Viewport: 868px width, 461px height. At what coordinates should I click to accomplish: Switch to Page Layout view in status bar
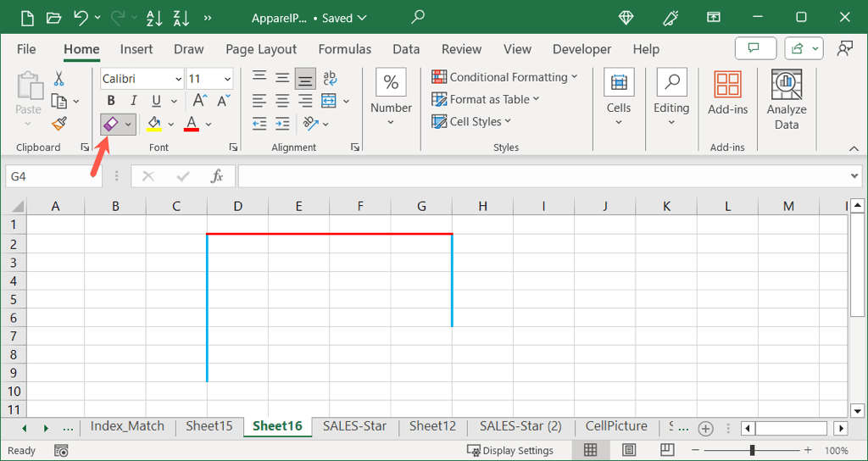click(629, 450)
